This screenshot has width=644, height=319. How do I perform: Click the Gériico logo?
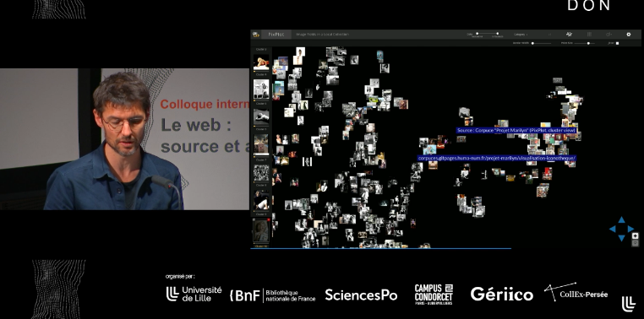(501, 294)
